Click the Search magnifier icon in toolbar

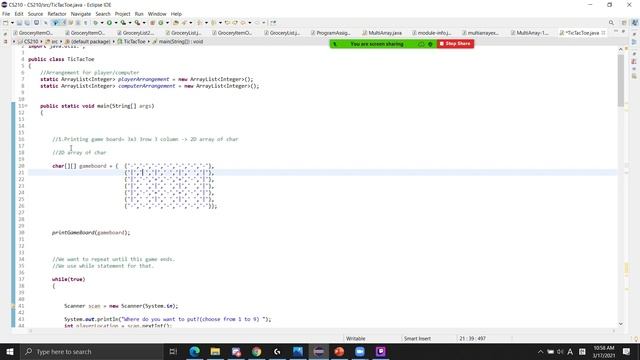click(x=611, y=23)
